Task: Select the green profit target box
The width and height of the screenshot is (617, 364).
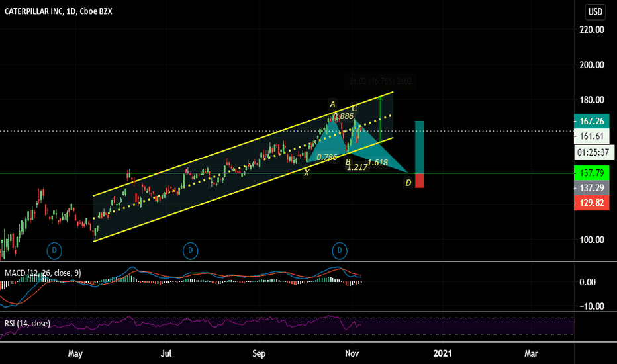Action: (x=420, y=147)
